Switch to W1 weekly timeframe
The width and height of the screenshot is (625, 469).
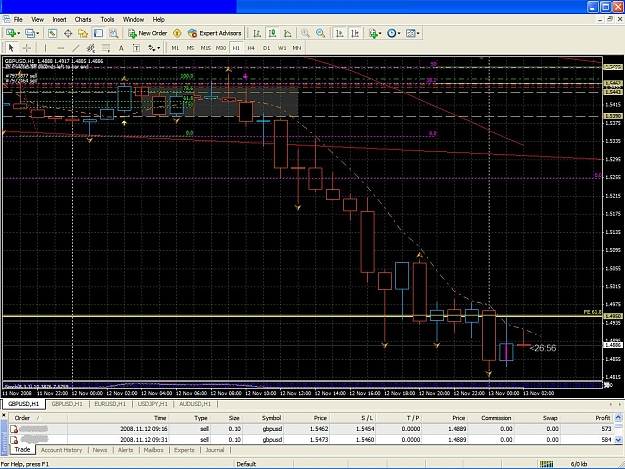tap(282, 48)
